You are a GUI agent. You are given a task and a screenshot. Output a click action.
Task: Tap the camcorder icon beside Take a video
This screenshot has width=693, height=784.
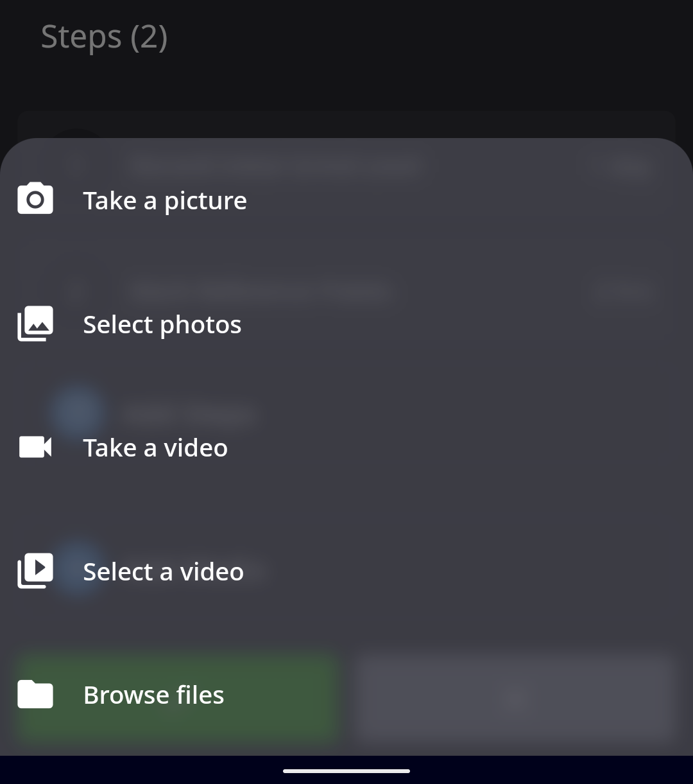click(35, 447)
